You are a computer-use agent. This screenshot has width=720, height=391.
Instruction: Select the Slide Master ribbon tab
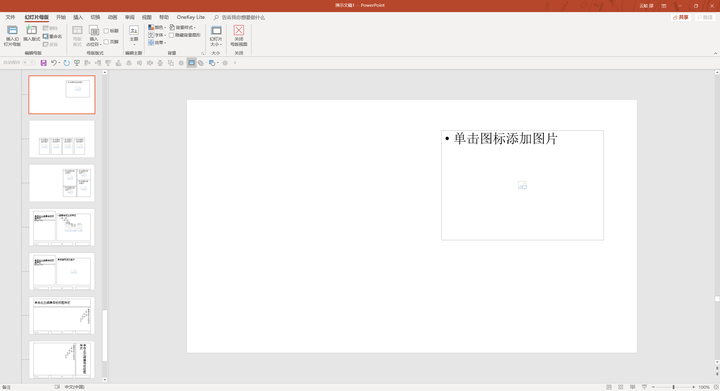click(37, 17)
